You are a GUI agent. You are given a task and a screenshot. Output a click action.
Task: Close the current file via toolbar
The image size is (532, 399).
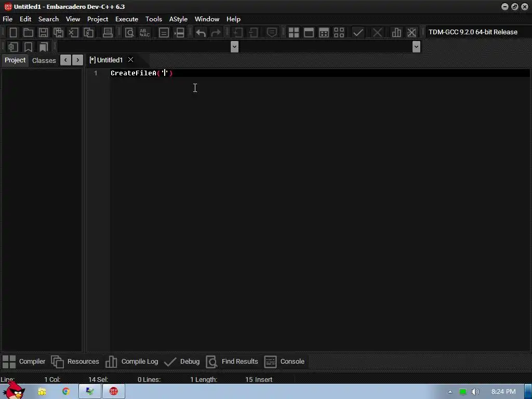pos(73,33)
